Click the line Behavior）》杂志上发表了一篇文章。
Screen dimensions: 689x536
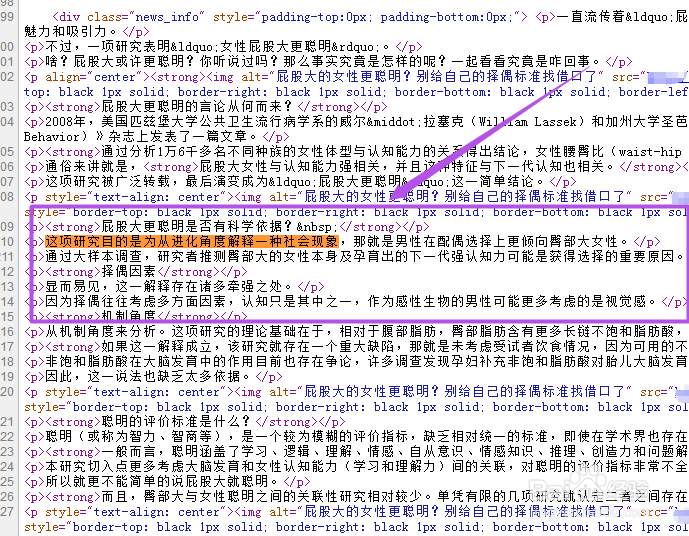pyautogui.click(x=156, y=137)
